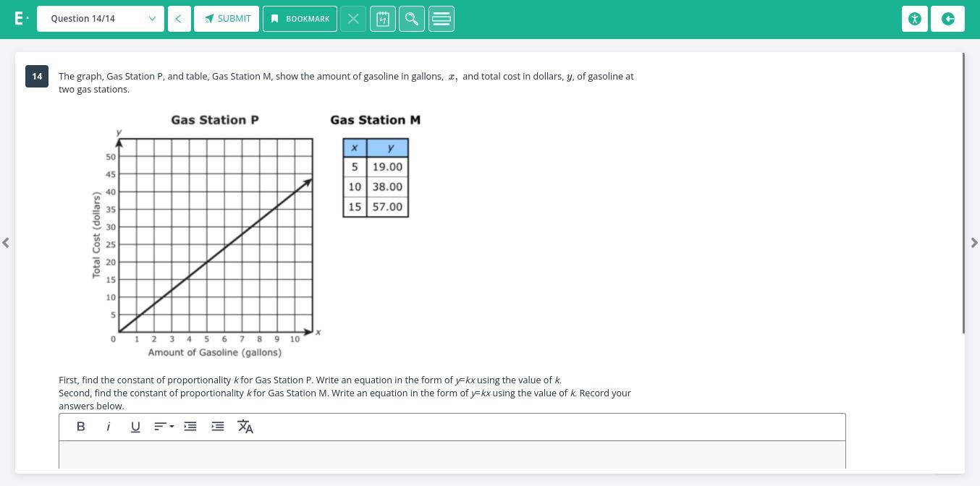Click the question 14 number badge
980x486 pixels.
point(37,76)
